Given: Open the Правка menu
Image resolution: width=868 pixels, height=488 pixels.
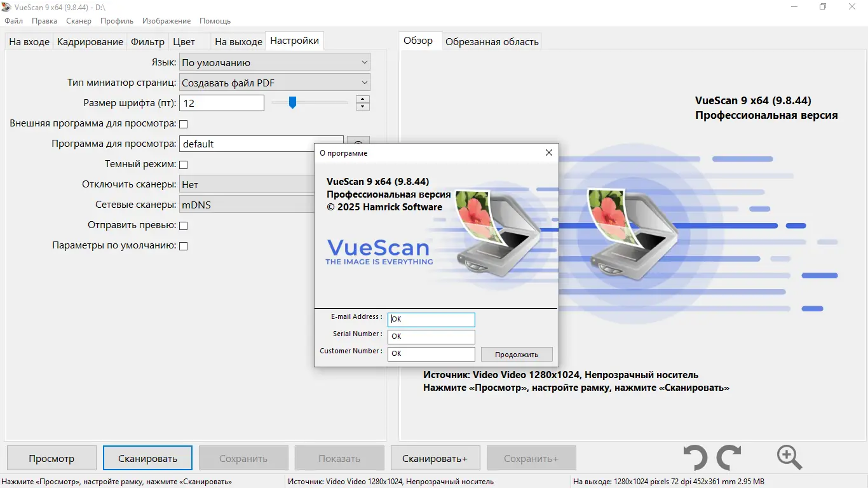Looking at the screenshot, I should 44,21.
